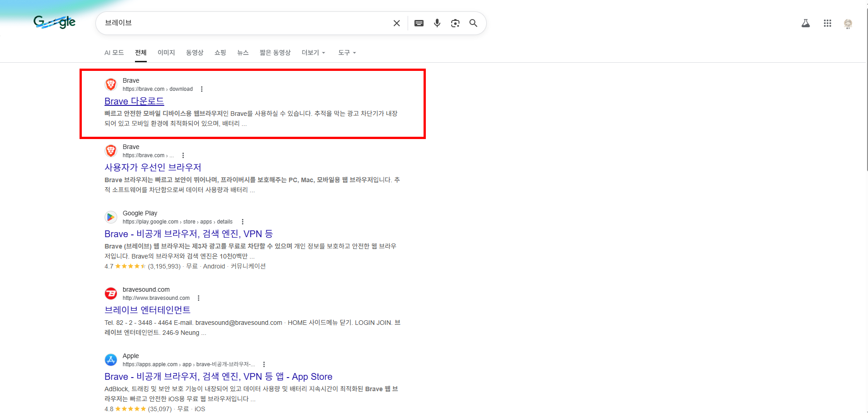Image resolution: width=868 pixels, height=413 pixels.
Task: Click https://brave.com › download URL
Action: pos(158,89)
